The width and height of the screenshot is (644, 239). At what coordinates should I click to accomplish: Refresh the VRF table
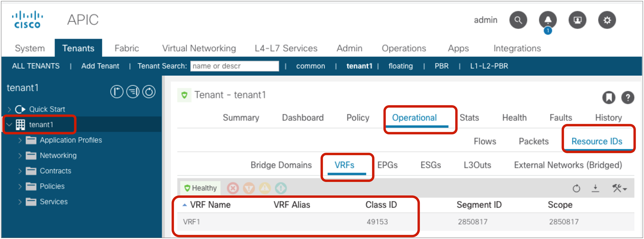(x=576, y=189)
